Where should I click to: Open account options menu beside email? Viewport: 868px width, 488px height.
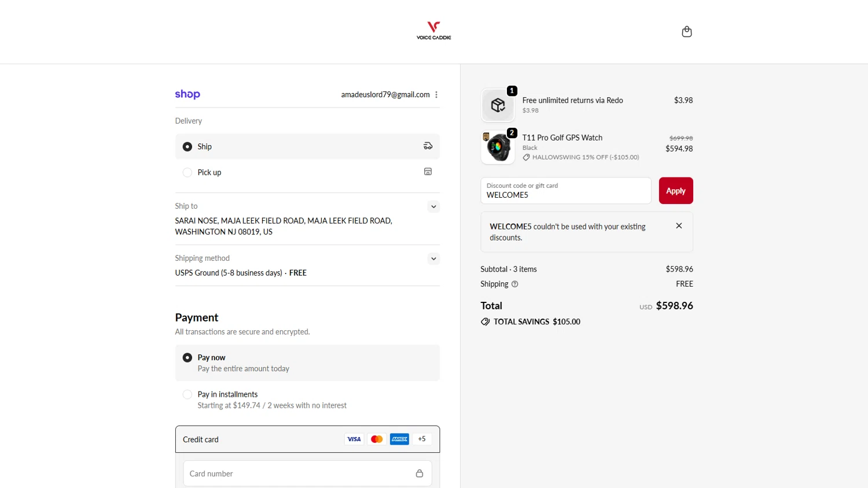point(436,95)
